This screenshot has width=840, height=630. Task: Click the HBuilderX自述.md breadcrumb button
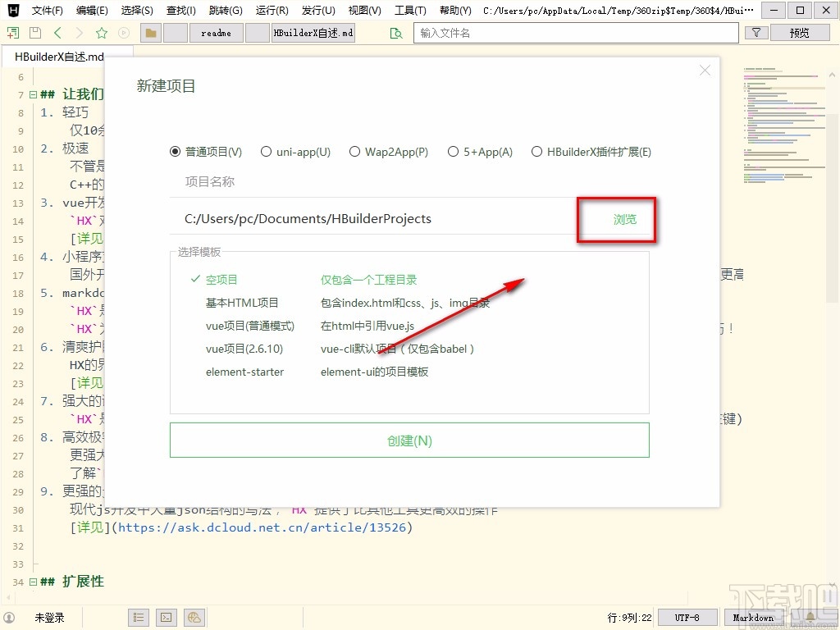pos(313,33)
